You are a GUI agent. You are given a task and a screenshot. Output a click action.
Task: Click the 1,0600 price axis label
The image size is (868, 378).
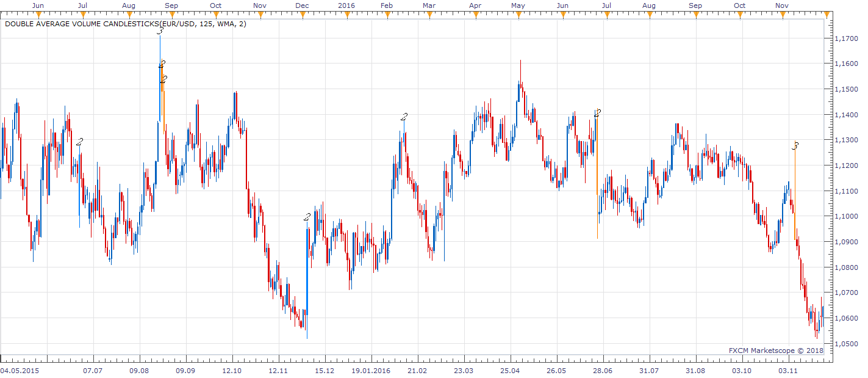click(x=845, y=318)
